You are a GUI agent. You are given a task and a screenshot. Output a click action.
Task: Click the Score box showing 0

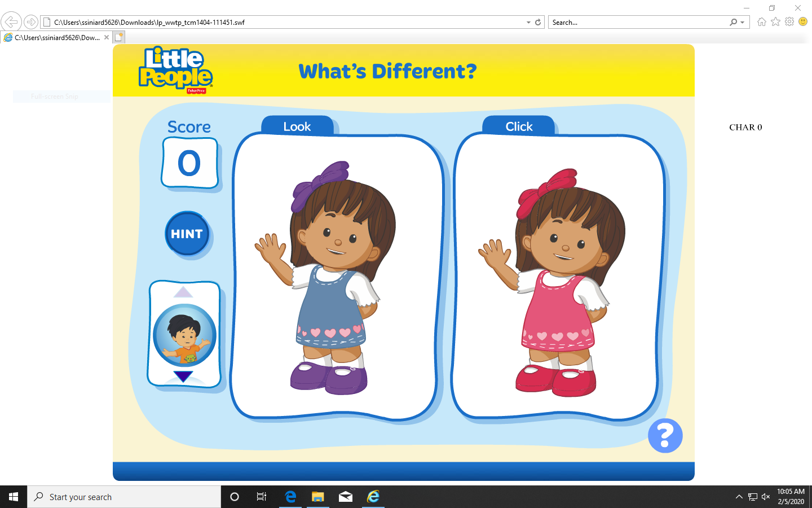tap(189, 163)
